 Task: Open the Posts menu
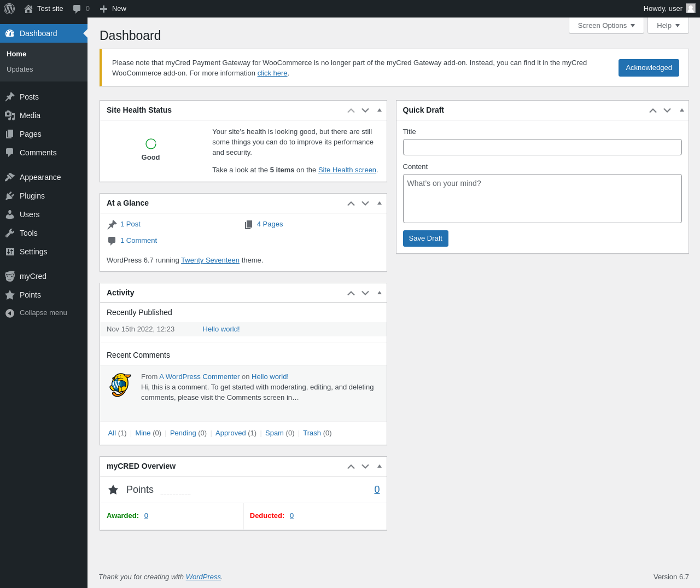(44, 97)
